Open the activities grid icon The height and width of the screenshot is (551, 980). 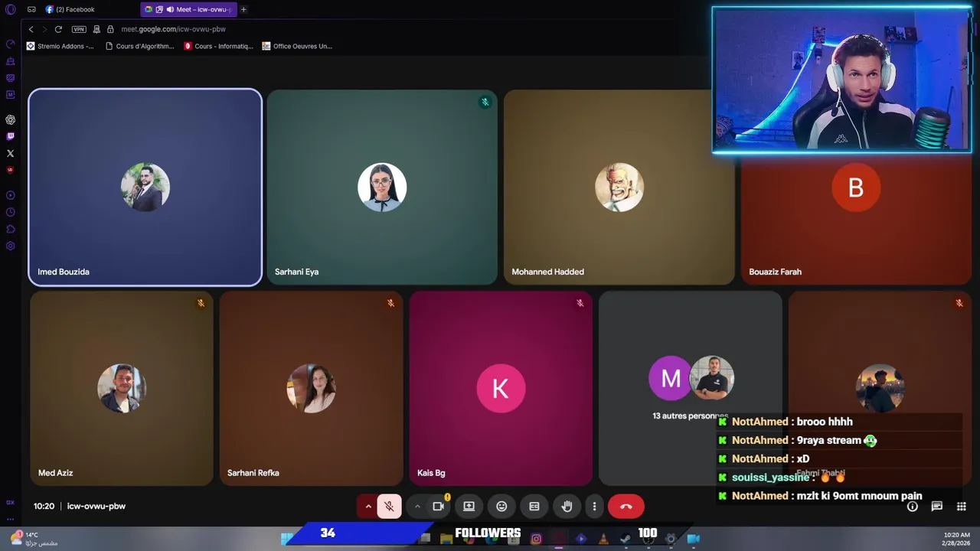pos(962,506)
